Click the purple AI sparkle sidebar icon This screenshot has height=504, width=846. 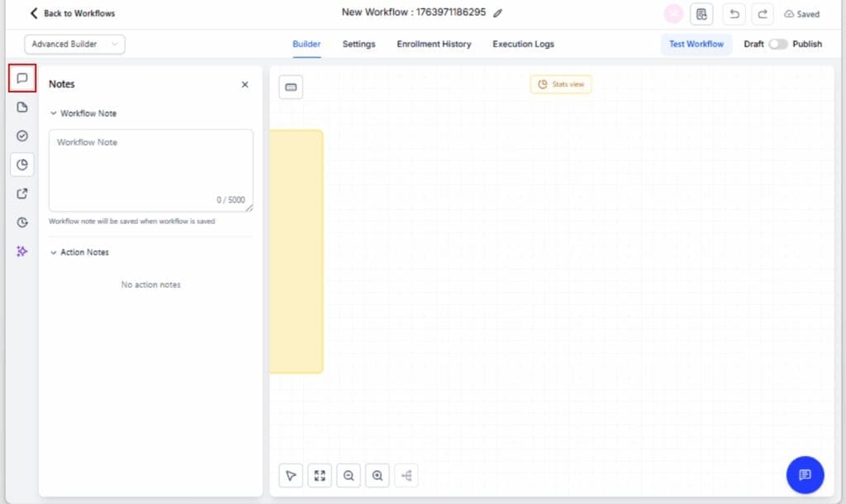(x=21, y=251)
